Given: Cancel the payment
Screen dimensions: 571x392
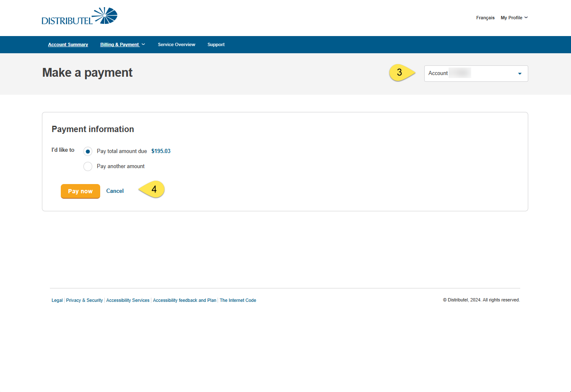Looking at the screenshot, I should (115, 191).
